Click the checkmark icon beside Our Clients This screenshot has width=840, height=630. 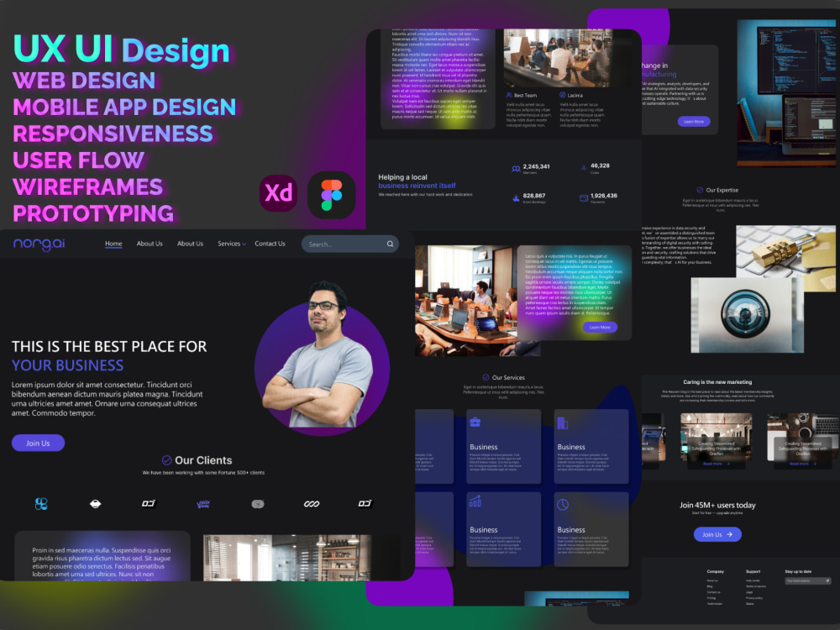point(166,460)
